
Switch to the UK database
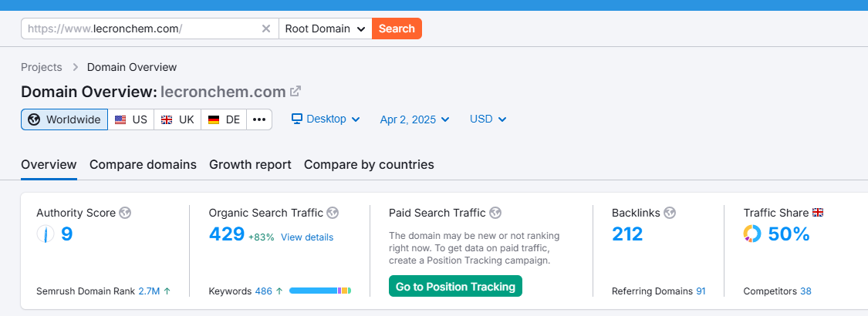[177, 119]
